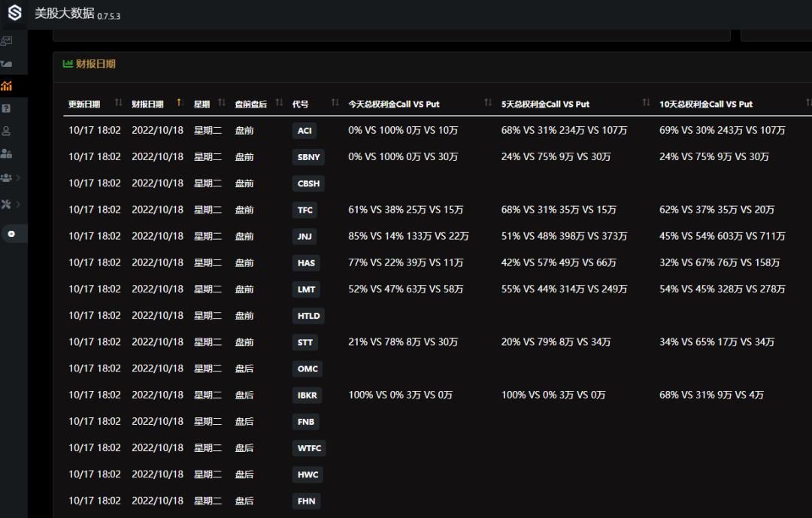The image size is (812, 518).
Task: Expand the tools submenu chevron
Action: [x=19, y=204]
